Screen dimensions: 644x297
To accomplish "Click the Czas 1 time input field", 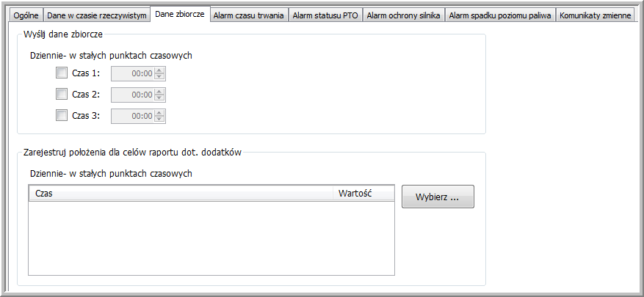I will click(x=132, y=73).
